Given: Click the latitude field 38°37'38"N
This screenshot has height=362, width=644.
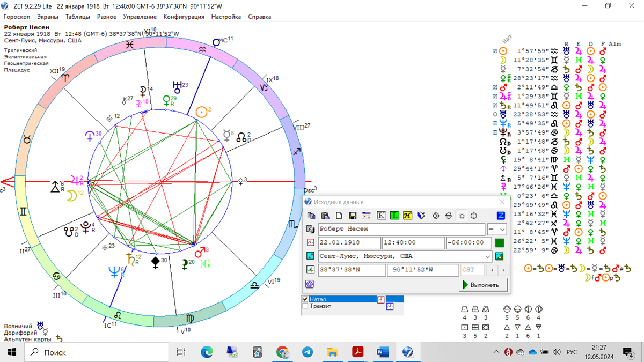Looking at the screenshot, I should (x=352, y=270).
